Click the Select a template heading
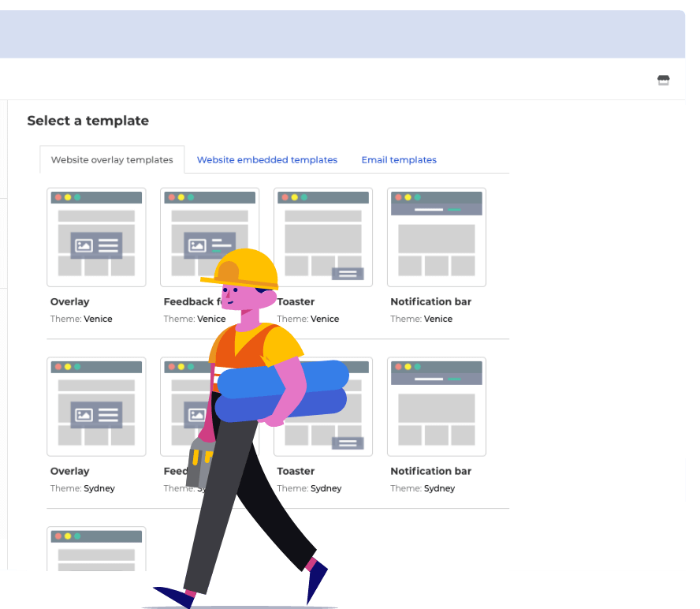 (87, 121)
